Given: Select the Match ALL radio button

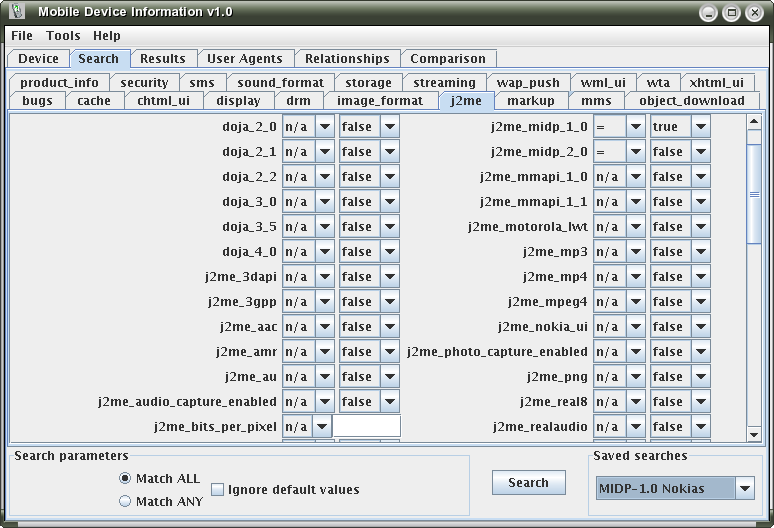Looking at the screenshot, I should 125,478.
